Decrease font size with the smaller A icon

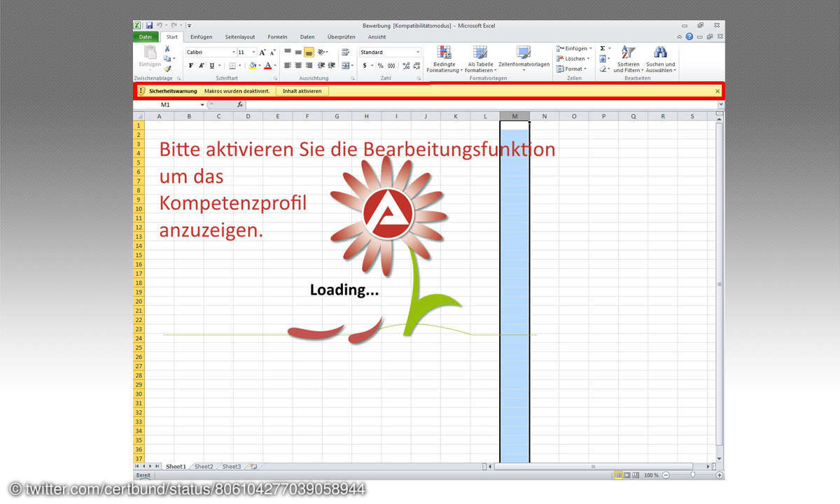point(272,52)
